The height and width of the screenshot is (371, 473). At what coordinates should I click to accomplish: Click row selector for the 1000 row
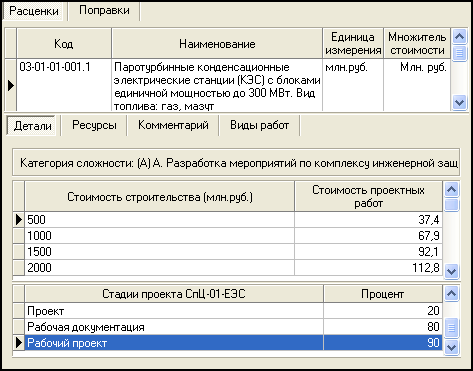[x=19, y=236]
